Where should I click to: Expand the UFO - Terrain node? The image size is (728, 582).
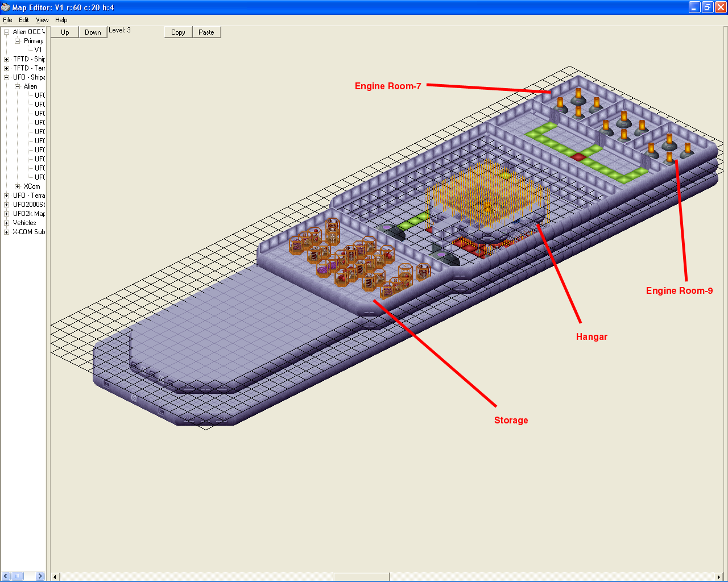pos(7,196)
